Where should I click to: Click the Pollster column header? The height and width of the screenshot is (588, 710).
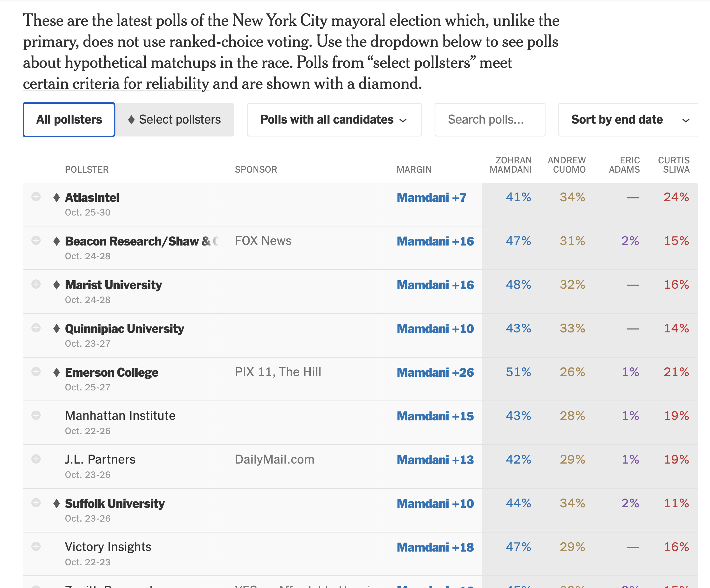click(87, 169)
